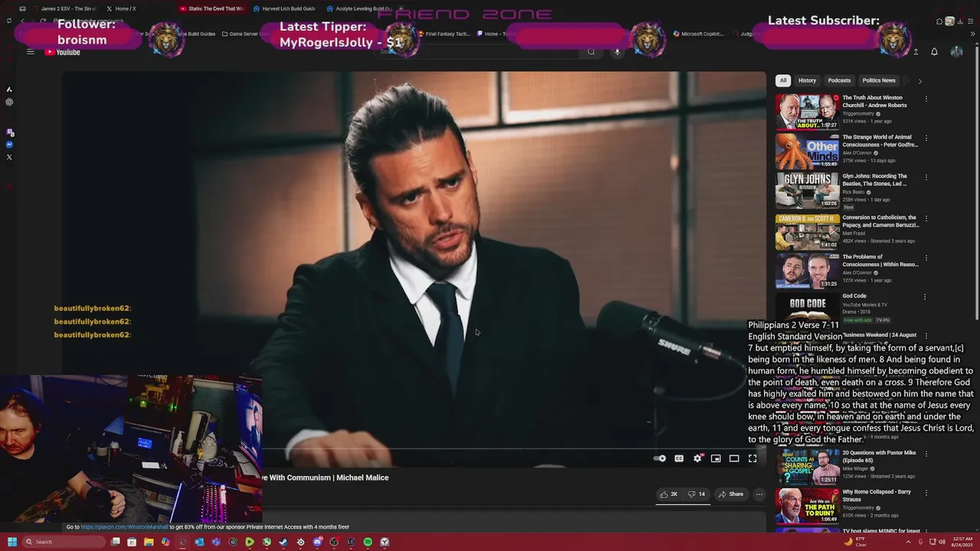Click the YouTube search magnifier icon

(591, 52)
